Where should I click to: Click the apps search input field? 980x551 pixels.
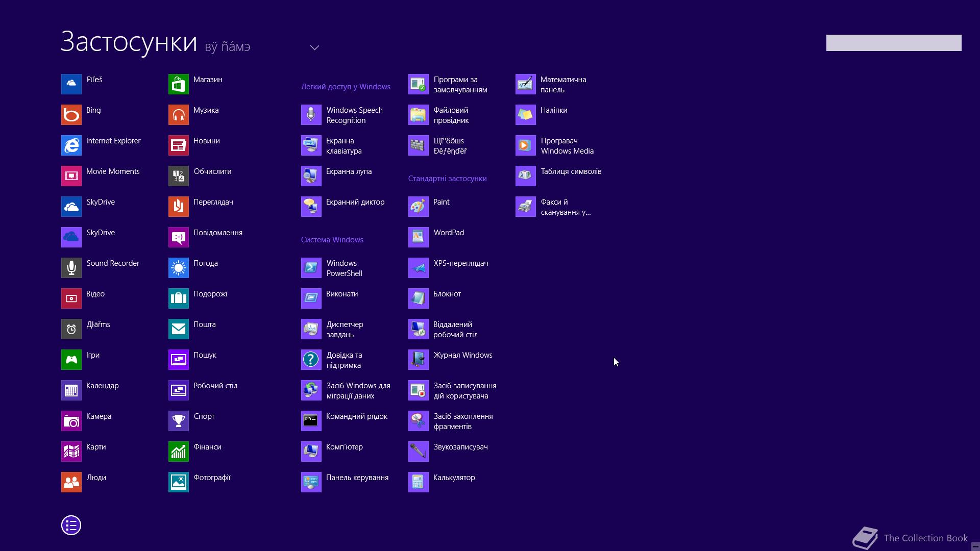click(894, 43)
